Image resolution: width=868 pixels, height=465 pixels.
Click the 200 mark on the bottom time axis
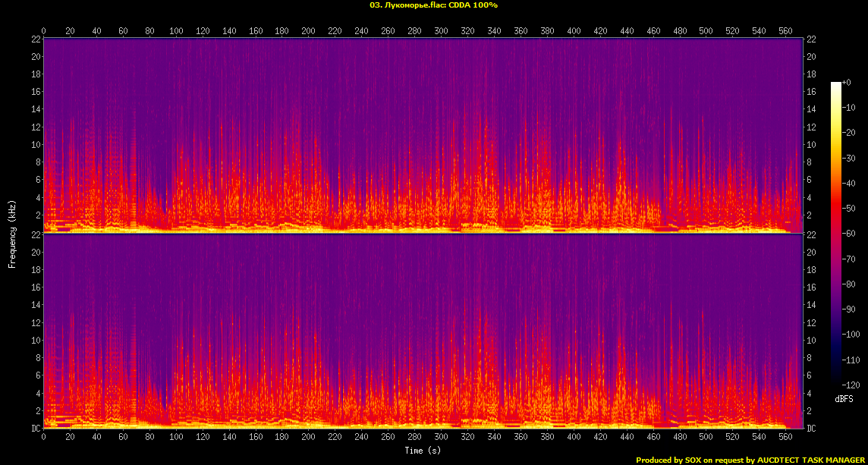309,438
